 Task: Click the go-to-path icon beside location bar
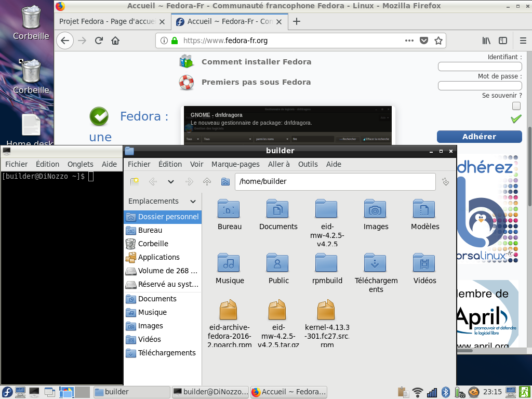(x=445, y=181)
